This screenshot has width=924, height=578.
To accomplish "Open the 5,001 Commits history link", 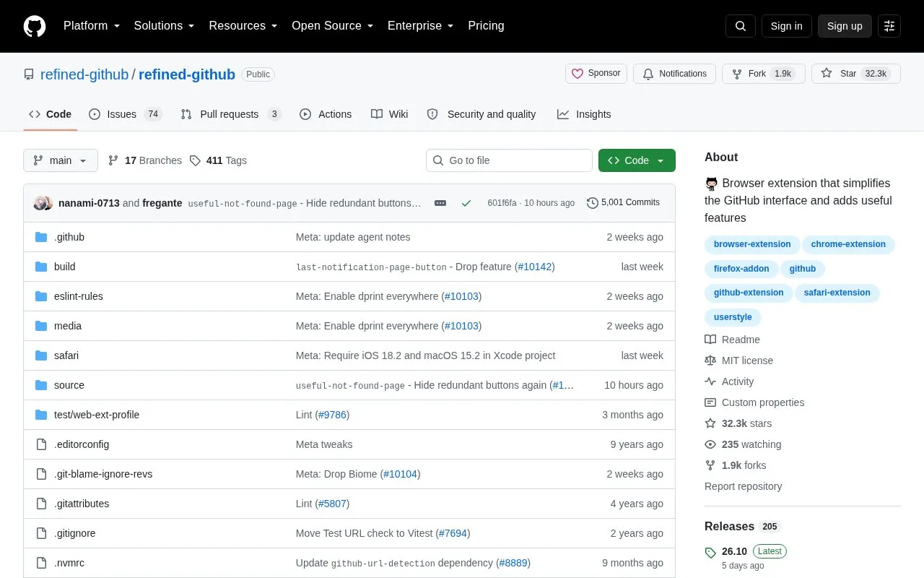I will point(623,203).
